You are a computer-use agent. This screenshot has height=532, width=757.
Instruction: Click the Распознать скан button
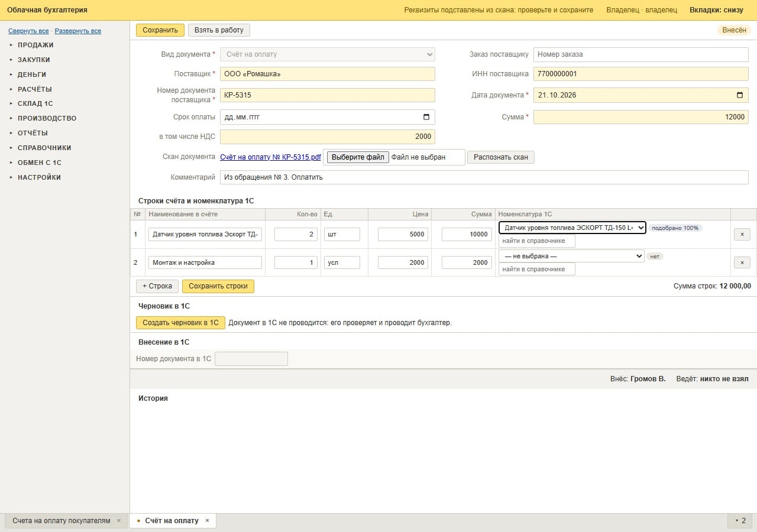[501, 157]
